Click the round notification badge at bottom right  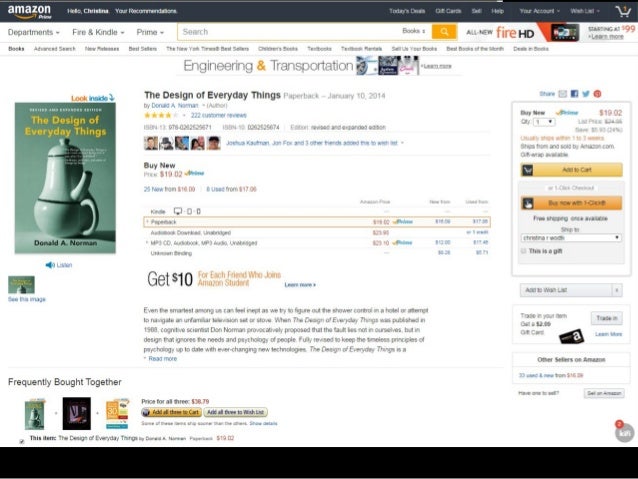point(624,432)
